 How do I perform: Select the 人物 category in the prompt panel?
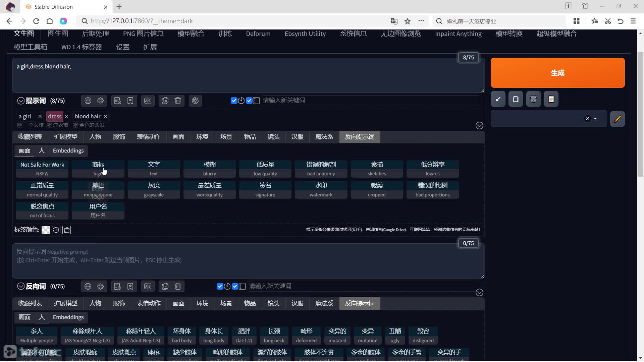pos(95,137)
